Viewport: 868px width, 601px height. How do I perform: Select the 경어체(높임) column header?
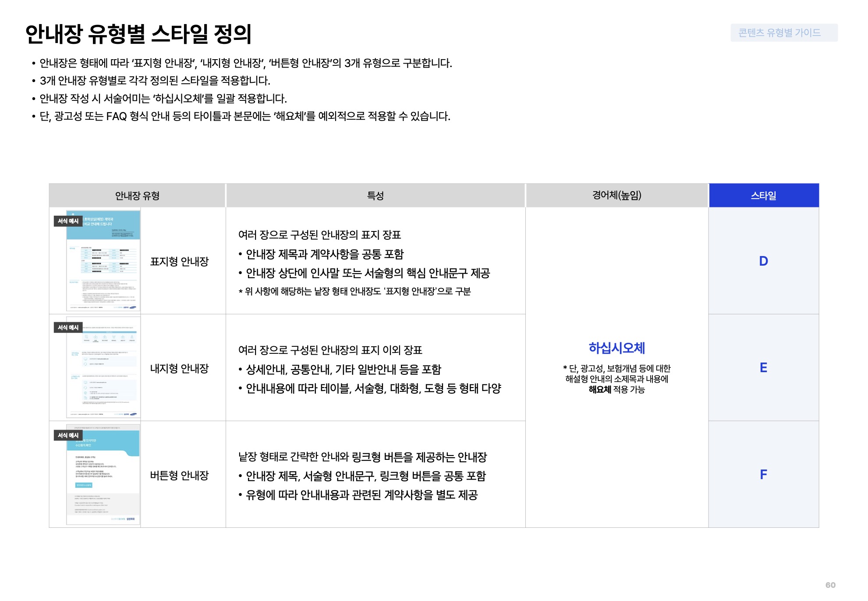click(616, 196)
